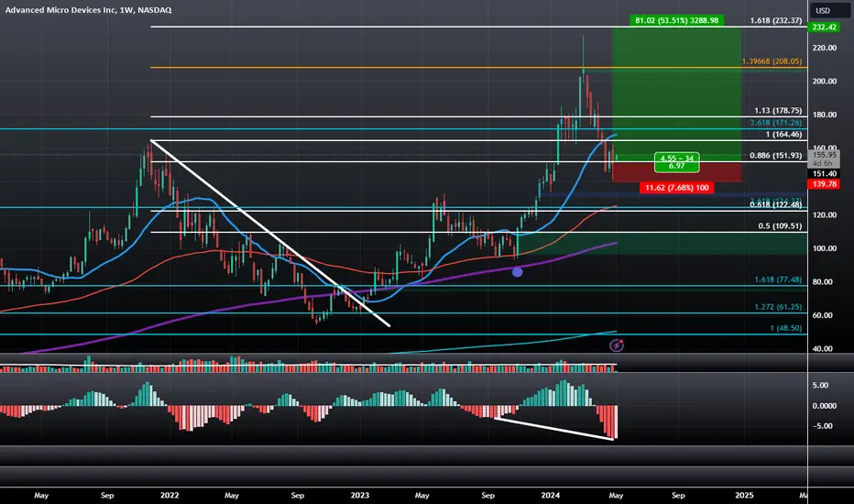Select the white descending trendline from 2021 peak

270,233
